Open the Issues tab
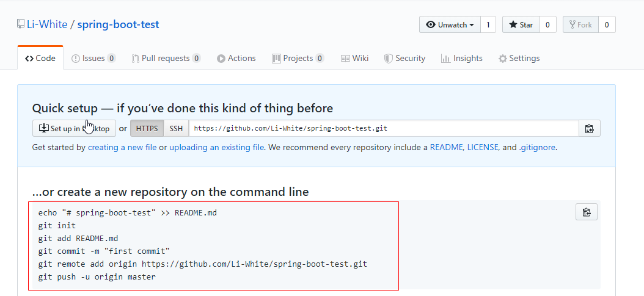The width and height of the screenshot is (644, 296). coord(93,59)
